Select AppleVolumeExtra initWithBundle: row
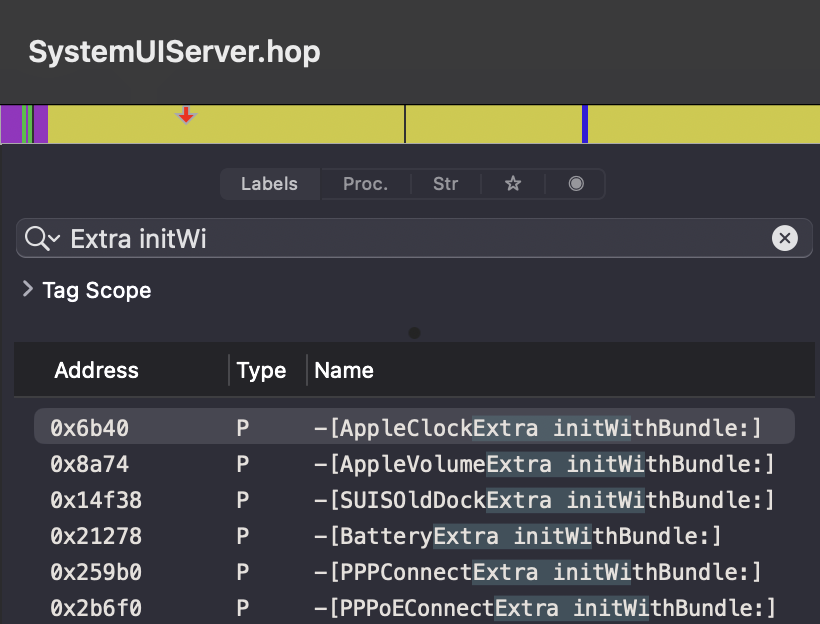The height and width of the screenshot is (624, 820). pyautogui.click(x=414, y=464)
